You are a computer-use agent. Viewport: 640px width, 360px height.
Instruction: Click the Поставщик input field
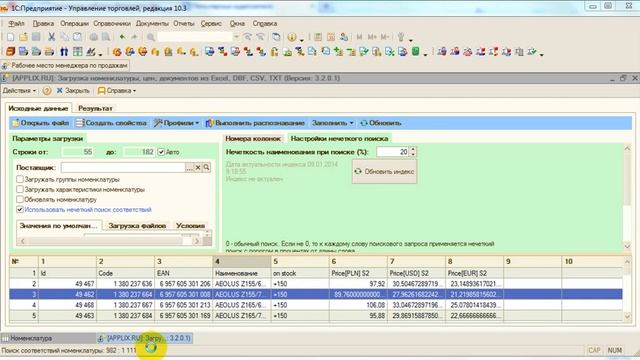pos(123,167)
